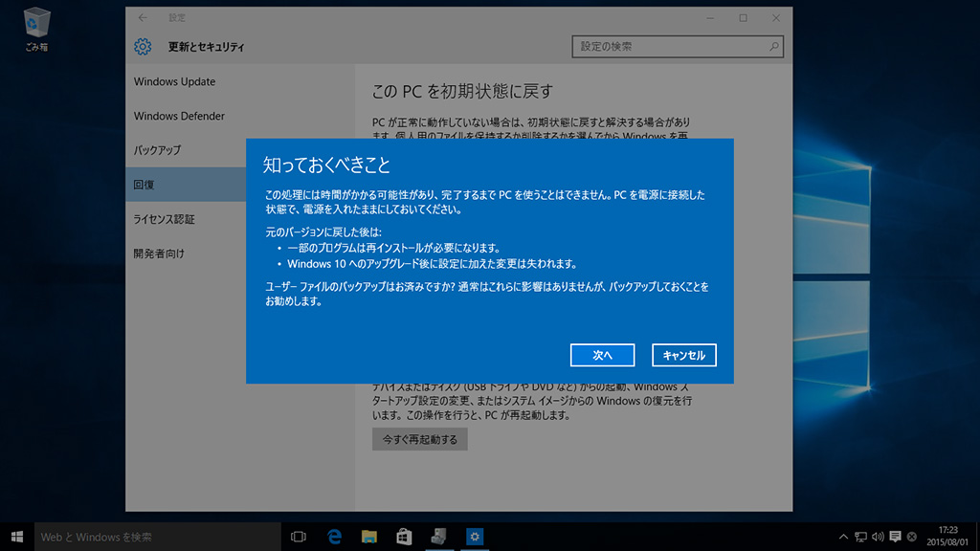Click the 更新とセキュリティ header title

click(x=207, y=47)
